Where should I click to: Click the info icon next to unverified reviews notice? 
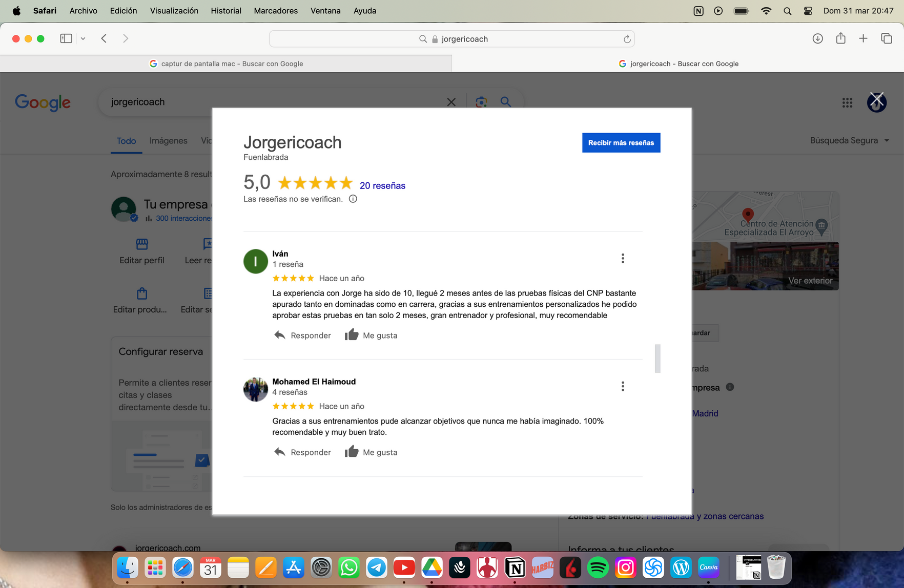[353, 199]
